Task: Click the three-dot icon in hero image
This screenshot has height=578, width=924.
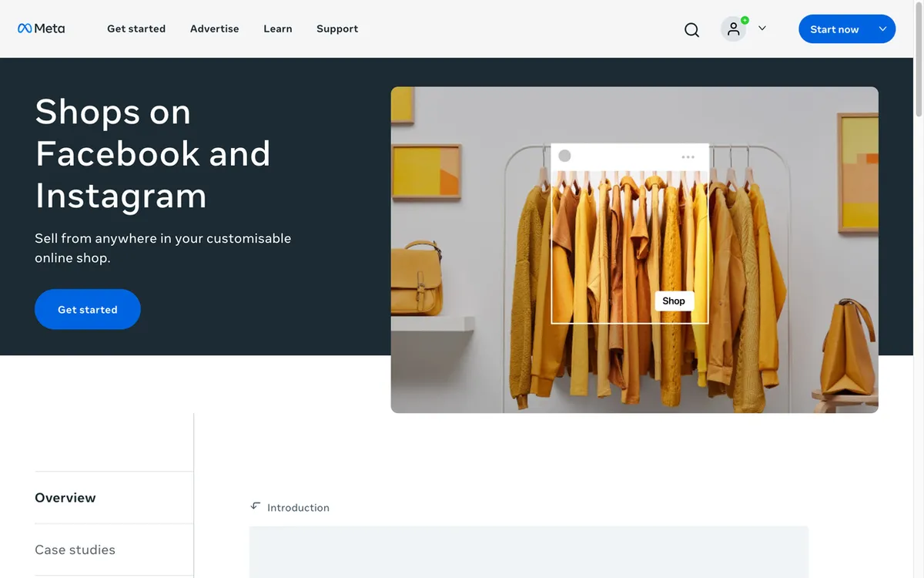Action: pos(688,156)
